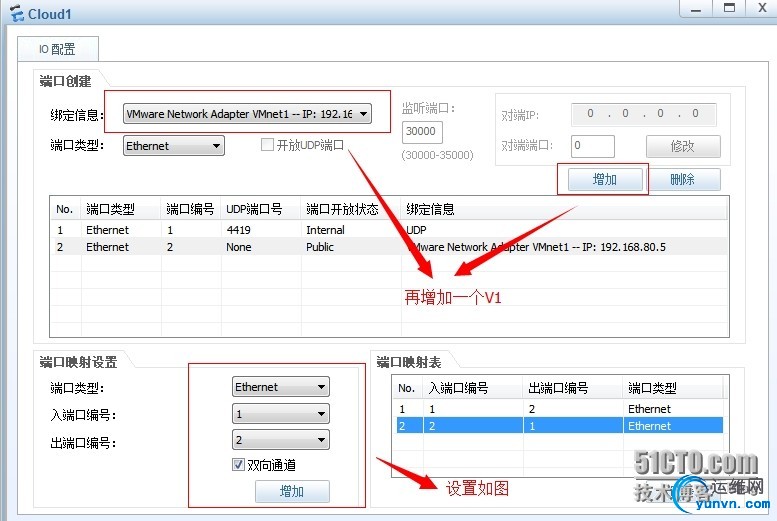Click the 端口类型 column header in mapping table
Screen dimensions: 777x521
(x=673, y=388)
